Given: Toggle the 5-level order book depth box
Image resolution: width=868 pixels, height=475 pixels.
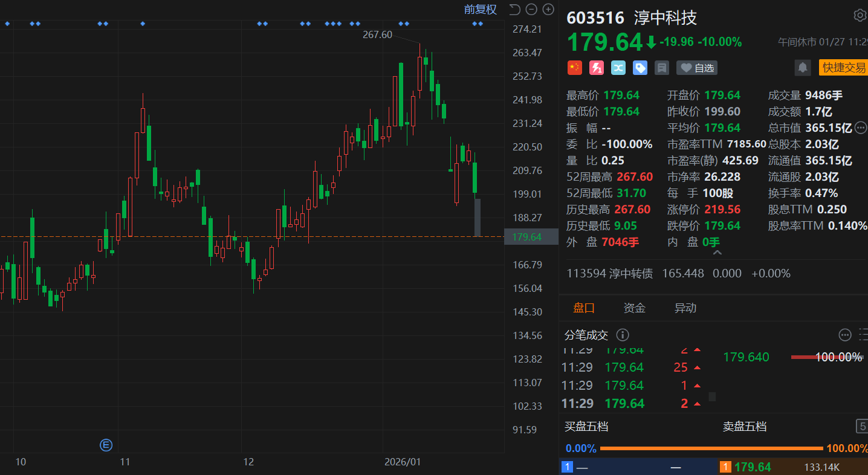Looking at the screenshot, I should click(862, 427).
